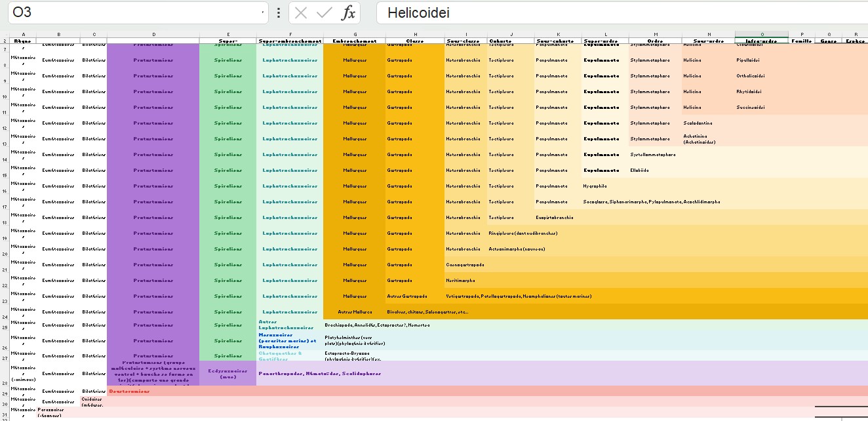Viewport: 868px width, 421px height.
Task: Confirm the entry with the checkmark icon
Action: 324,12
